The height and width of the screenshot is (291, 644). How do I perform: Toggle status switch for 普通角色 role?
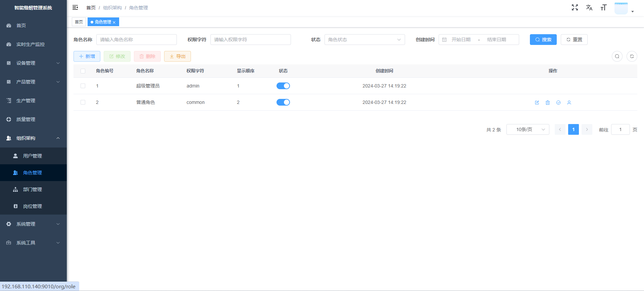[x=283, y=102]
